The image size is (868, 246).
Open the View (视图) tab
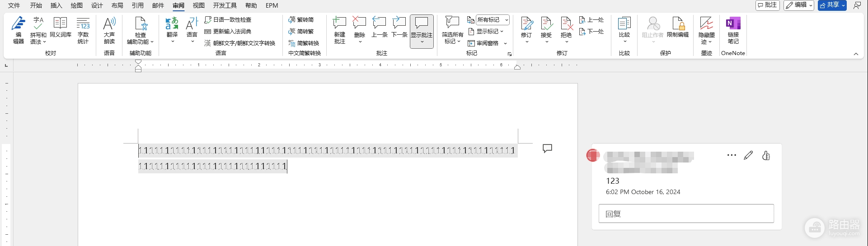click(198, 5)
